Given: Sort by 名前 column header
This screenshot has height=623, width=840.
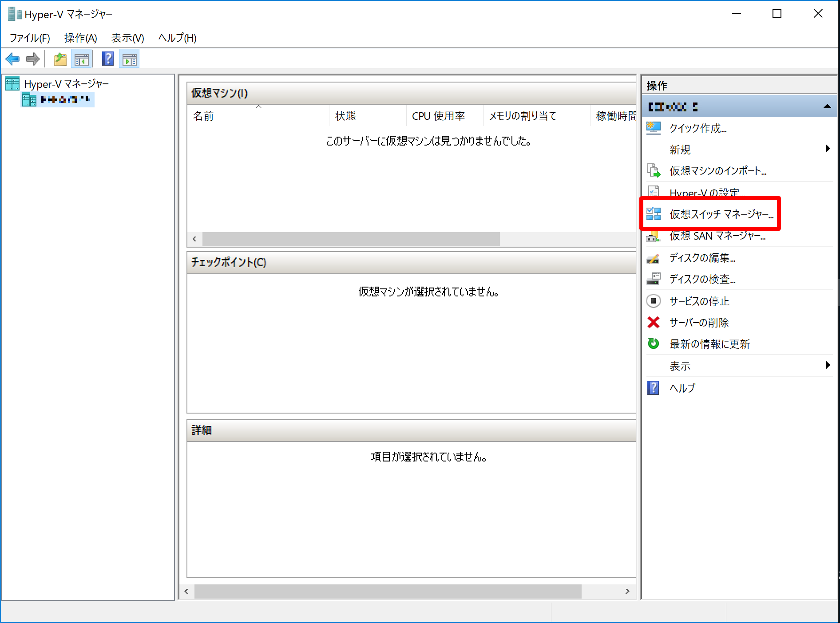Looking at the screenshot, I should (x=258, y=116).
